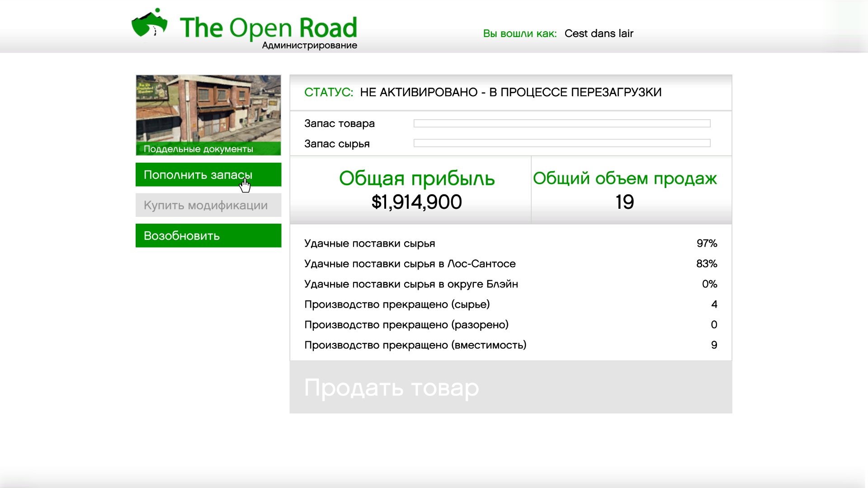The image size is (868, 488).
Task: Click the Запас сырья progress bar
Action: click(x=561, y=143)
